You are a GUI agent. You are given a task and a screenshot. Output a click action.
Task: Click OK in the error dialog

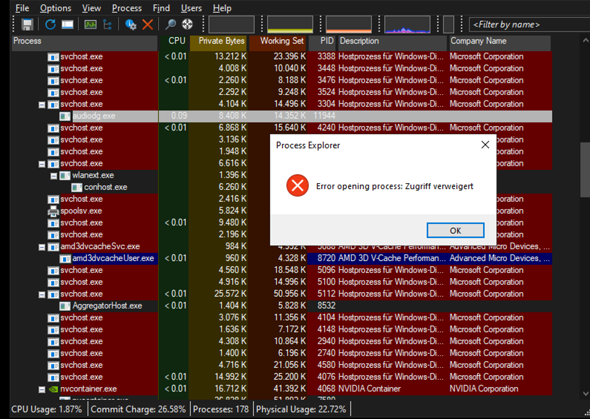click(455, 230)
